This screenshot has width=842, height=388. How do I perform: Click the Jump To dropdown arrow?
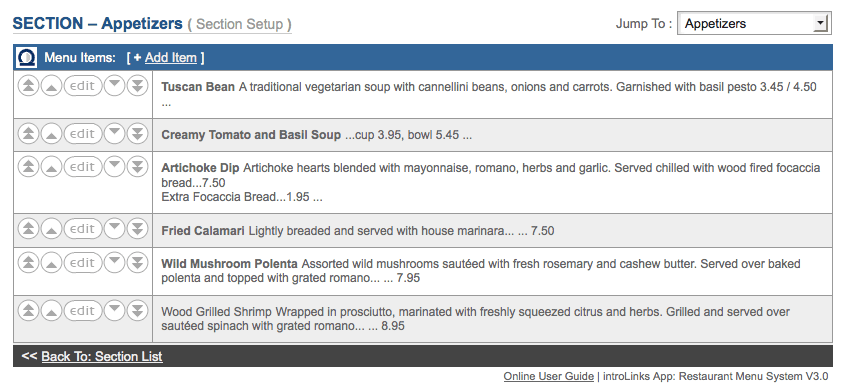pos(819,23)
